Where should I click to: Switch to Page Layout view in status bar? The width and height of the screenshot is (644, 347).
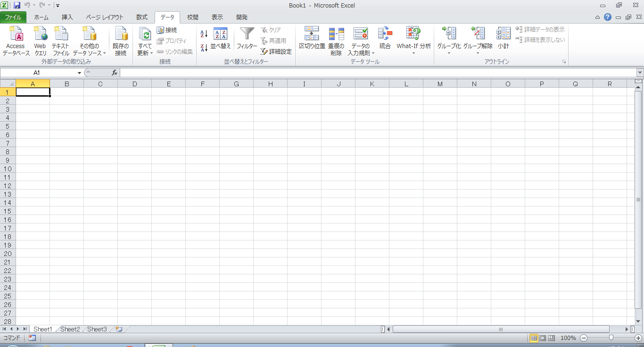[x=543, y=338]
